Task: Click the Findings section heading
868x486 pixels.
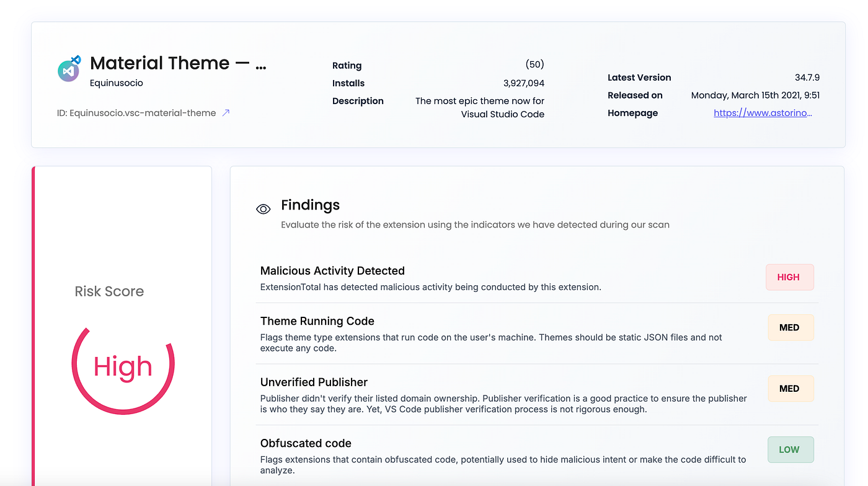Action: (310, 205)
